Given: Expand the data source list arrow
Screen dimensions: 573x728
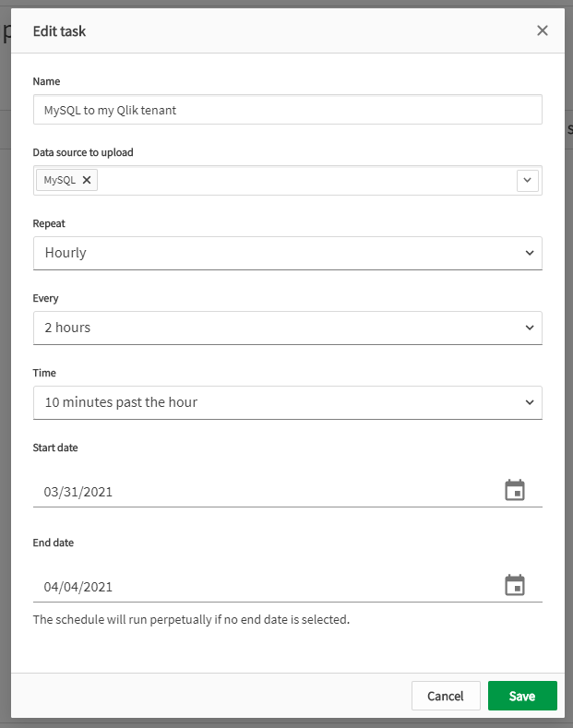Looking at the screenshot, I should click(528, 180).
